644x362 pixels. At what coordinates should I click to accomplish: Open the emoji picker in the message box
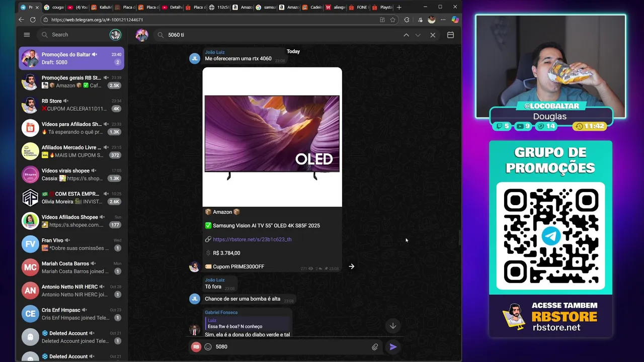click(x=208, y=346)
